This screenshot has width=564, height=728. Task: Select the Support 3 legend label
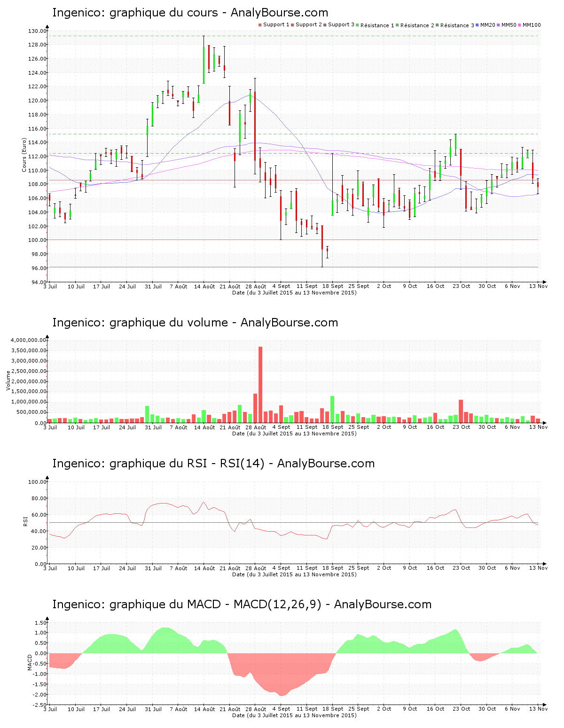pos(341,25)
